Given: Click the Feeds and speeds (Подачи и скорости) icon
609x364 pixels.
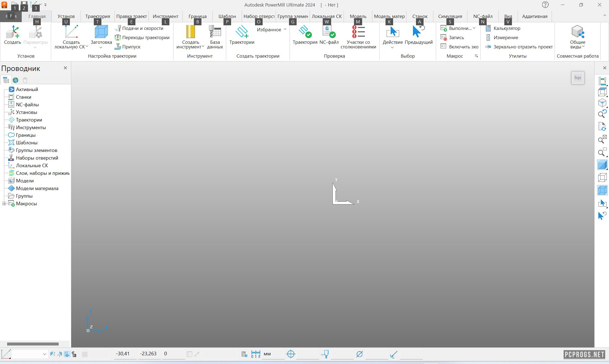Looking at the screenshot, I should coord(118,28).
